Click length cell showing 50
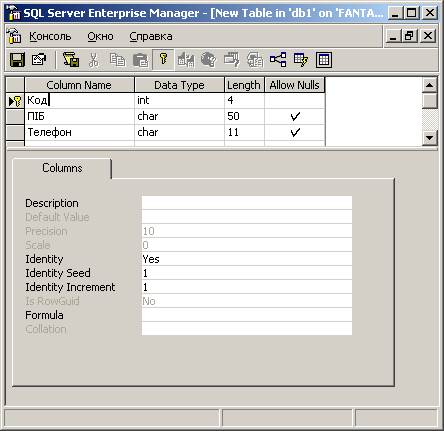This screenshot has width=444, height=431. point(244,116)
